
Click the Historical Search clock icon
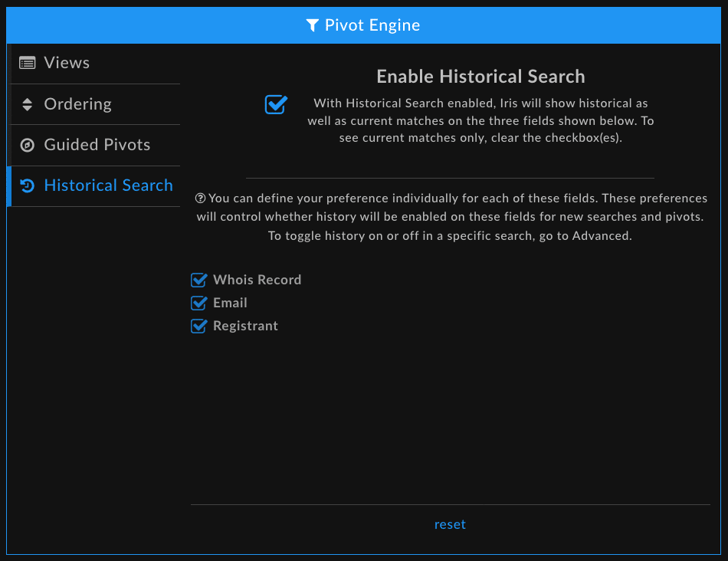[x=27, y=185]
